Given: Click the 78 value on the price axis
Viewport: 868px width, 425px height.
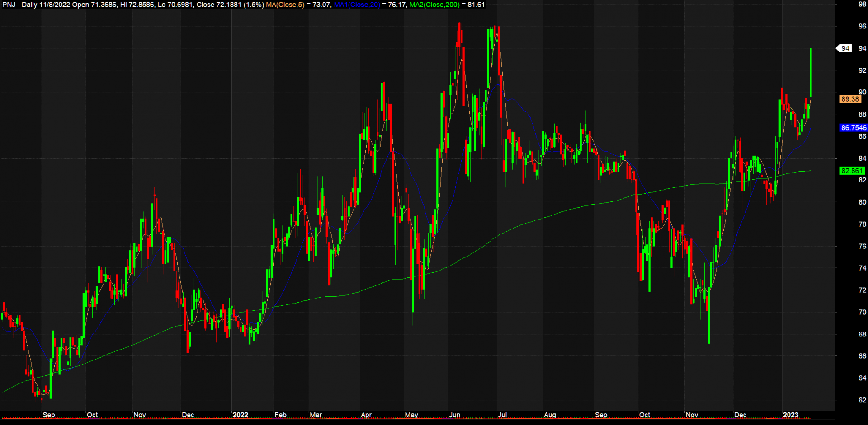Looking at the screenshot, I should tap(862, 224).
